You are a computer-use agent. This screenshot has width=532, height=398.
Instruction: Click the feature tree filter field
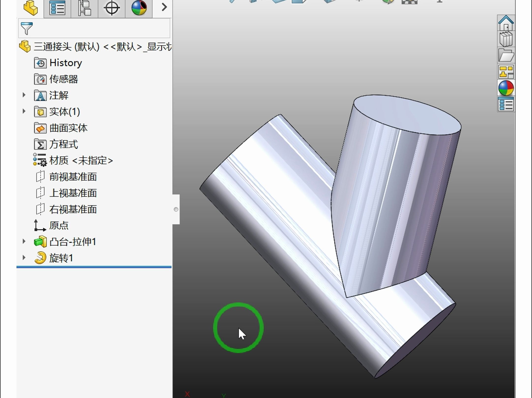[x=98, y=28]
